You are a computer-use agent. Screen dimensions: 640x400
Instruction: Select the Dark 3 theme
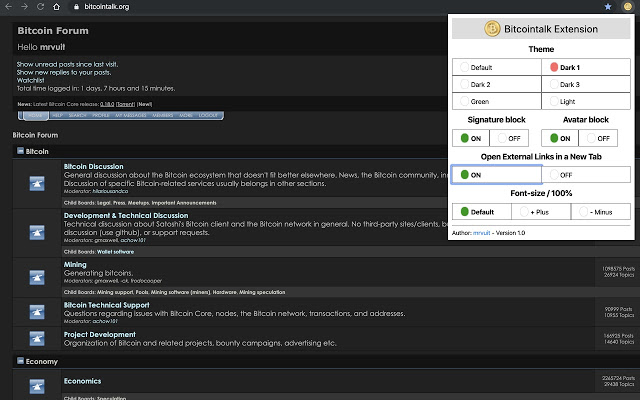[586, 84]
